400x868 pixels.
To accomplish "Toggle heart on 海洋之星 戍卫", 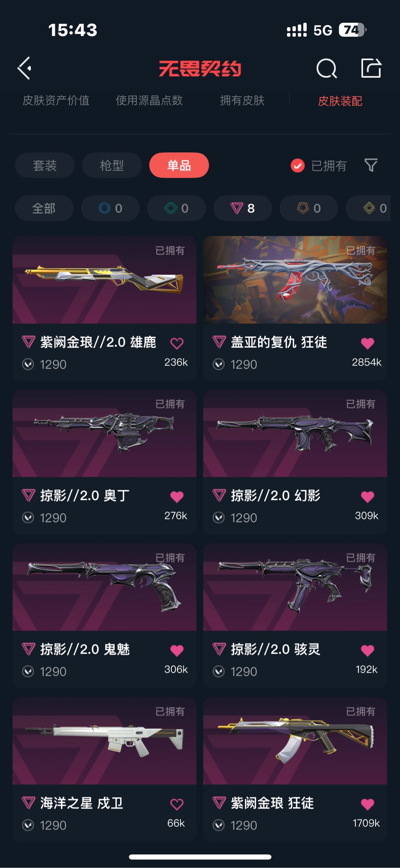I will tap(177, 804).
